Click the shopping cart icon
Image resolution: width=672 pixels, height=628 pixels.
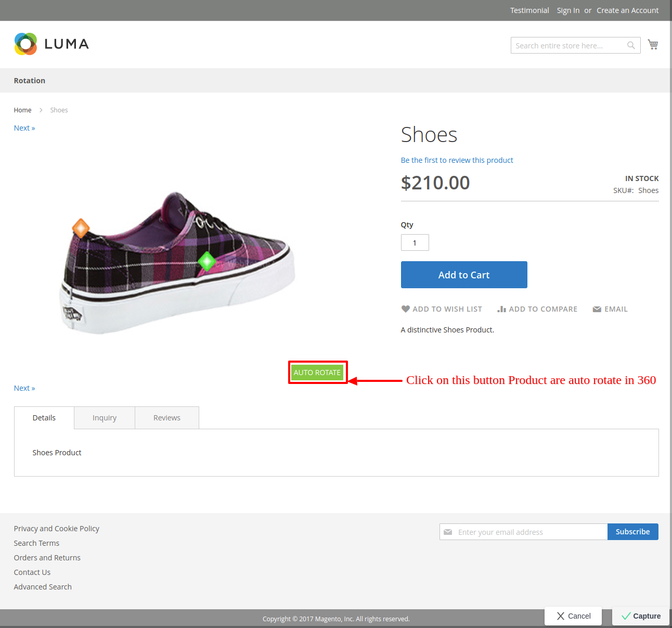coord(653,45)
